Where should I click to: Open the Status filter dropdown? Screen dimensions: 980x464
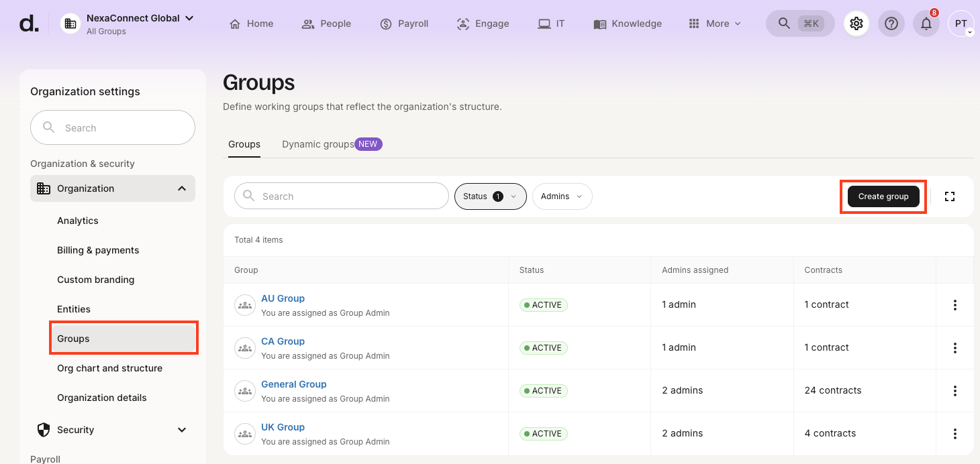490,196
